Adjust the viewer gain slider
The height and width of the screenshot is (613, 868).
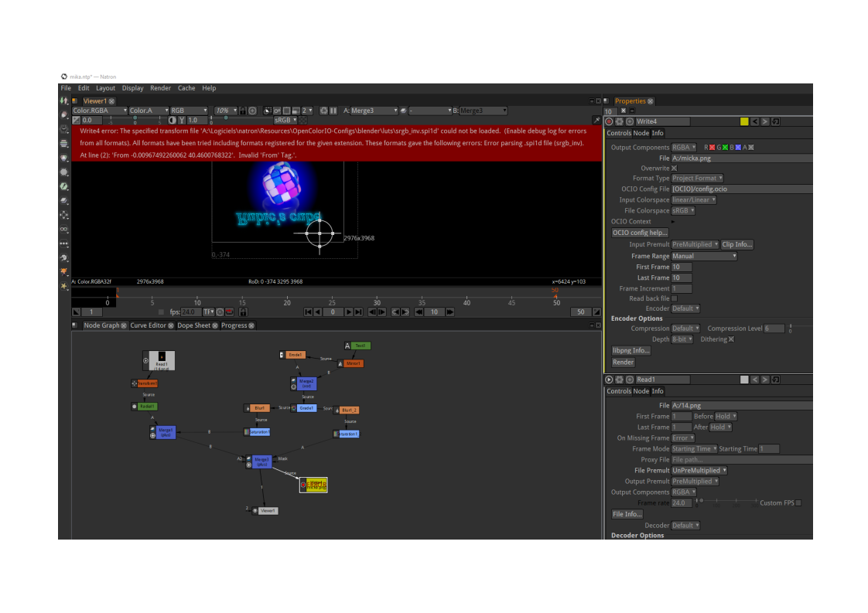tap(135, 120)
